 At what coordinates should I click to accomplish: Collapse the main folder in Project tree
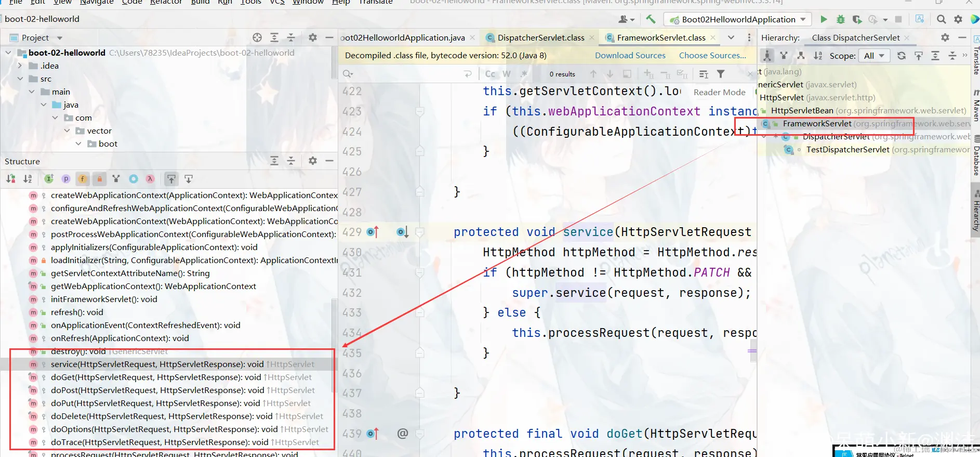coord(32,92)
